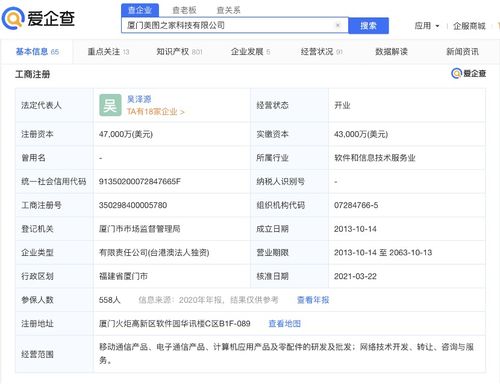Screen dimensions: 500x384
Task: Open the 爱企查 logo home link
Action: click(x=38, y=18)
